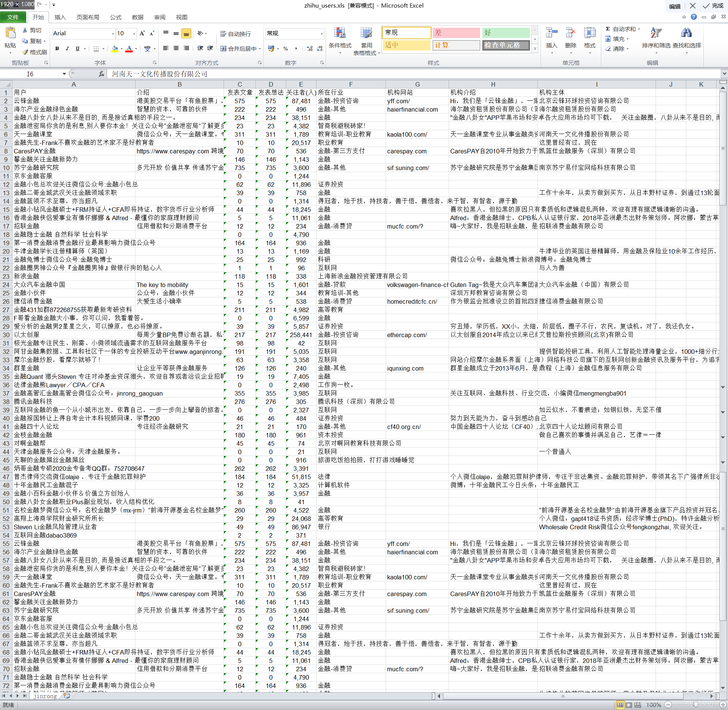This screenshot has width=728, height=710.
Task: Insert cells via 插入
Action: click(552, 41)
